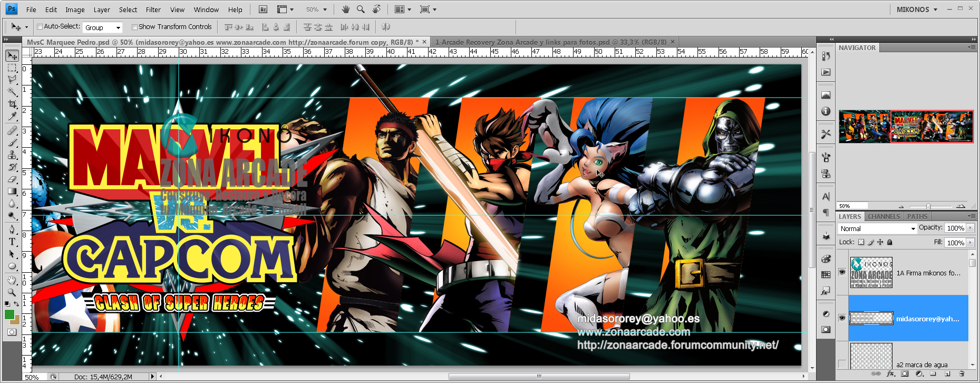This screenshot has height=383, width=980.
Task: Click the 1A Firma mikonos layer thumbnail
Action: click(871, 272)
